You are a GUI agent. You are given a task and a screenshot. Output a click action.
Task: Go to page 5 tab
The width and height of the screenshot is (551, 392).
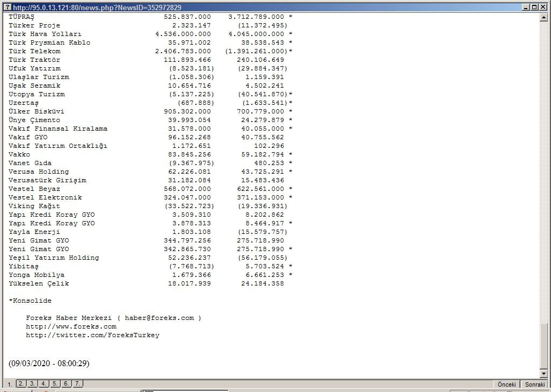pos(55,383)
